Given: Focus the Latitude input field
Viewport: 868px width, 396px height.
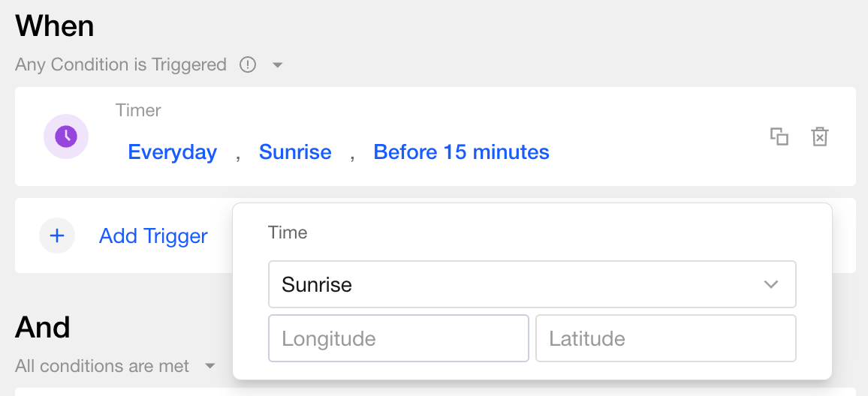Looking at the screenshot, I should tap(665, 338).
